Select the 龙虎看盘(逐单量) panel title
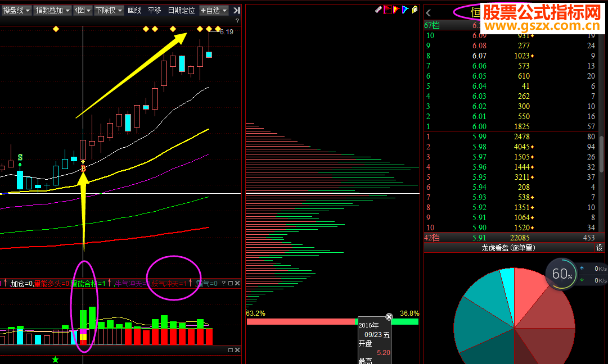The height and width of the screenshot is (364, 608). (508, 248)
